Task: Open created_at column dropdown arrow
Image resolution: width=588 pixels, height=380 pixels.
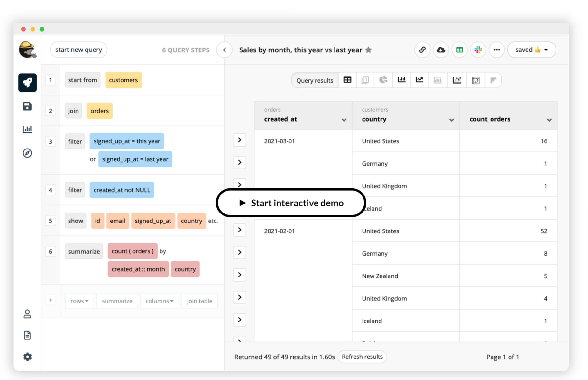Action: point(344,120)
